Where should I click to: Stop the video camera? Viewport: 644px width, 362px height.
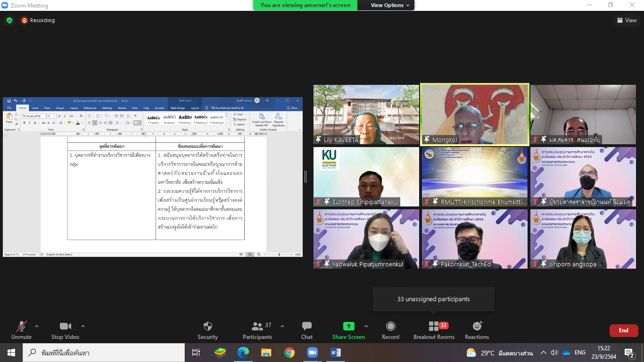[65, 330]
